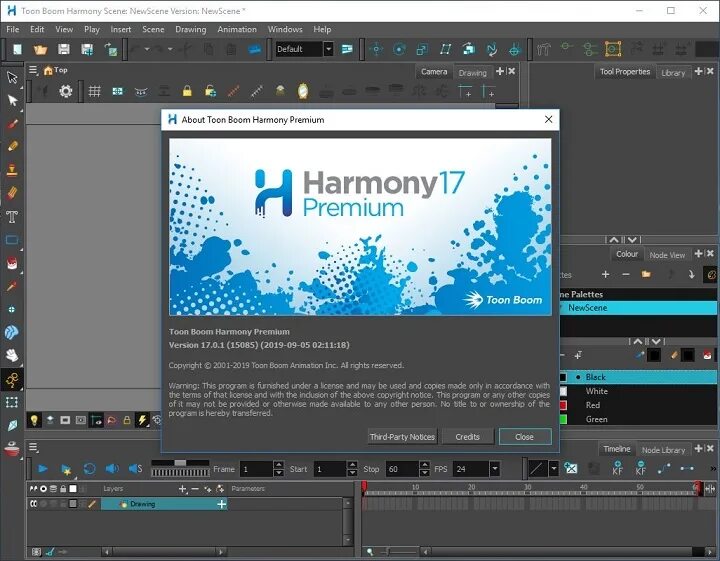The height and width of the screenshot is (561, 720).
Task: Click the palette folder import icon
Action: pyautogui.click(x=647, y=274)
